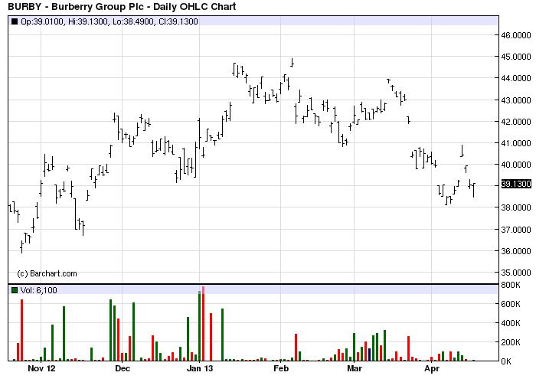Click the 'Feb' date axis label
Screen dimensions: 536x392
click(x=281, y=369)
